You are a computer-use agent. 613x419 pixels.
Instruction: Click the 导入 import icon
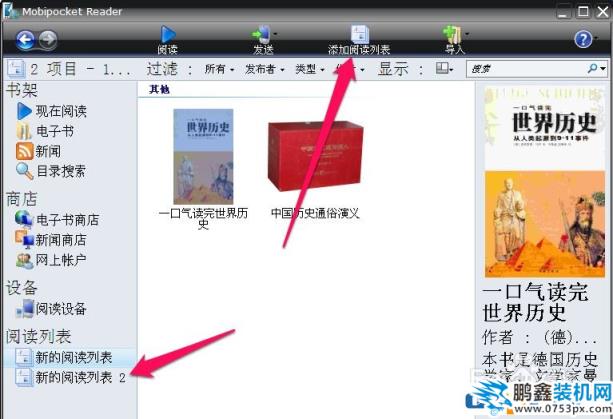click(452, 34)
